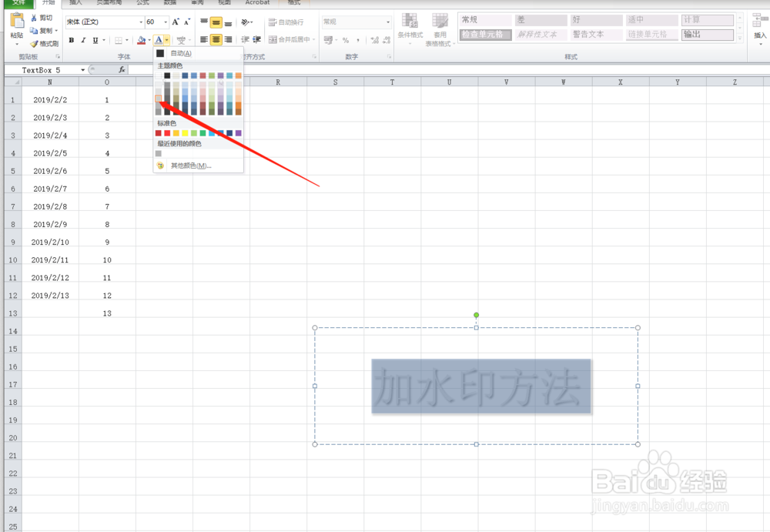Click the accounting number format icon

[329, 40]
